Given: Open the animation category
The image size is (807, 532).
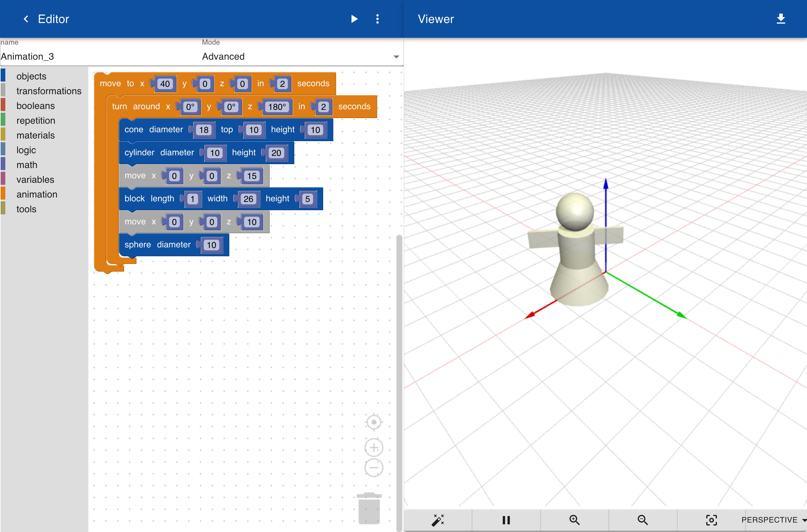Looking at the screenshot, I should pyautogui.click(x=37, y=195).
